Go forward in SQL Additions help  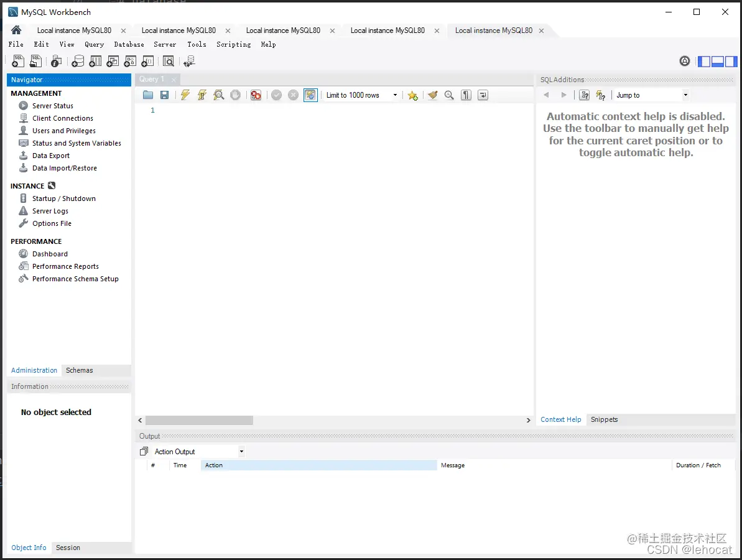(x=563, y=95)
